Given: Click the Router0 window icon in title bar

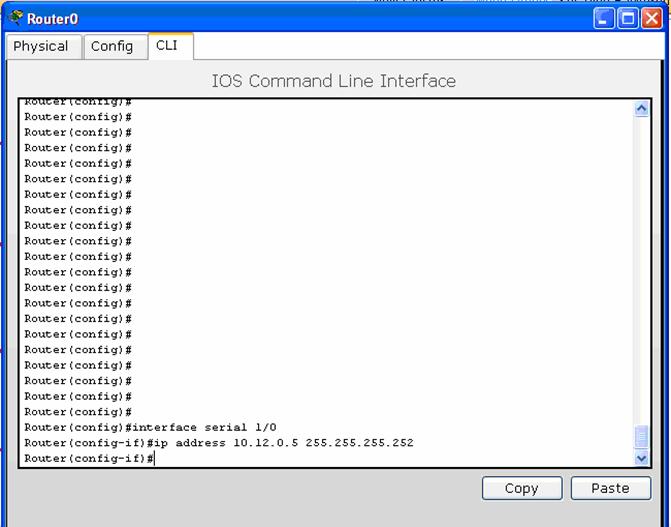Looking at the screenshot, I should click(x=16, y=18).
